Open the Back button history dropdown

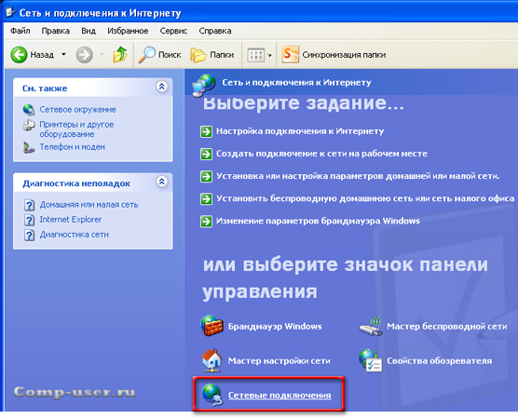click(63, 55)
